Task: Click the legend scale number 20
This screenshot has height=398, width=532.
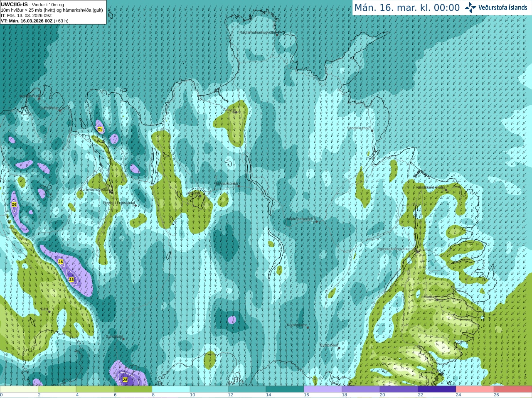Action: click(x=382, y=395)
